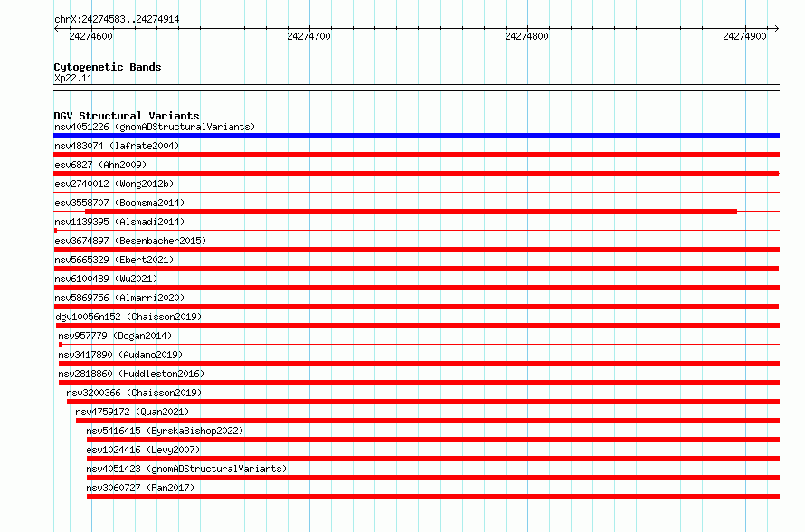Open the DGV Structural Variants track title
Screen dimensions: 805x532
click(127, 116)
